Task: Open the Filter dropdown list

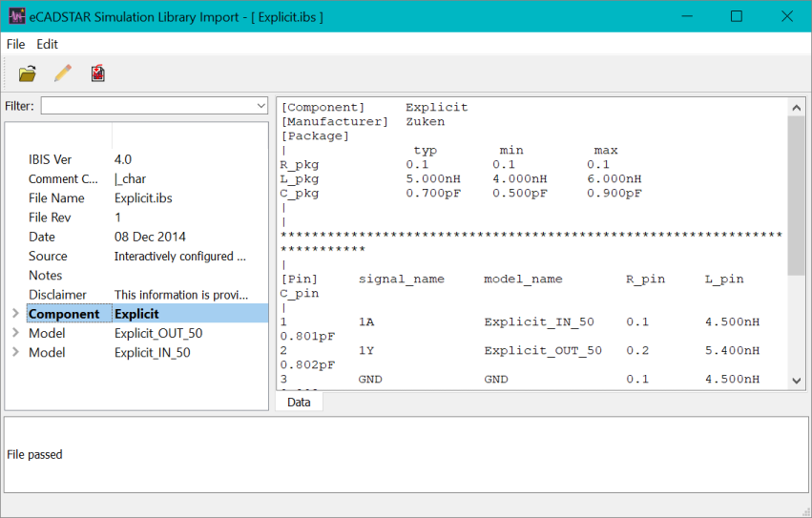Action: (x=261, y=106)
